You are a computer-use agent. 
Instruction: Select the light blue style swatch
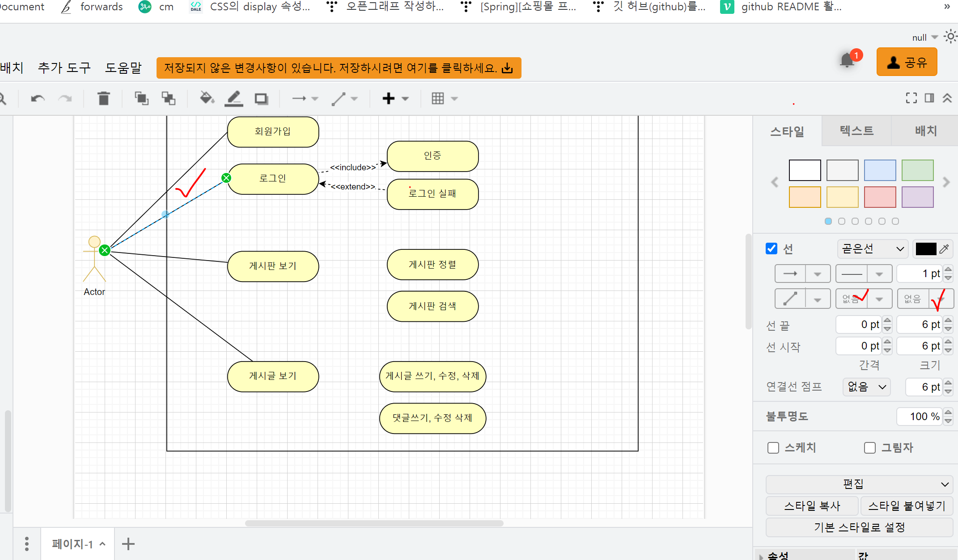(880, 170)
